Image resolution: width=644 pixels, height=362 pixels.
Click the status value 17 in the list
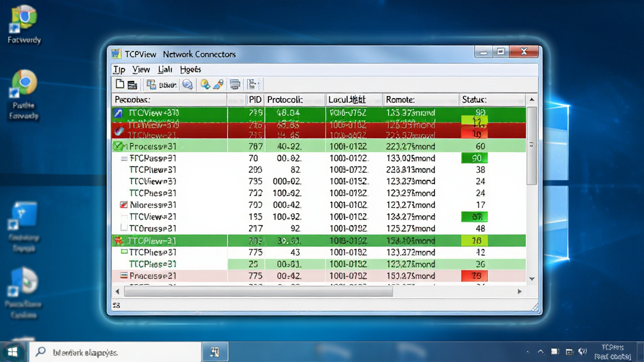point(480,204)
